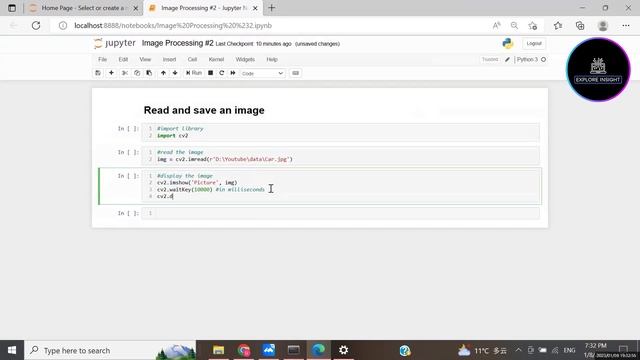
Task: Open the View menu
Action: point(145,60)
